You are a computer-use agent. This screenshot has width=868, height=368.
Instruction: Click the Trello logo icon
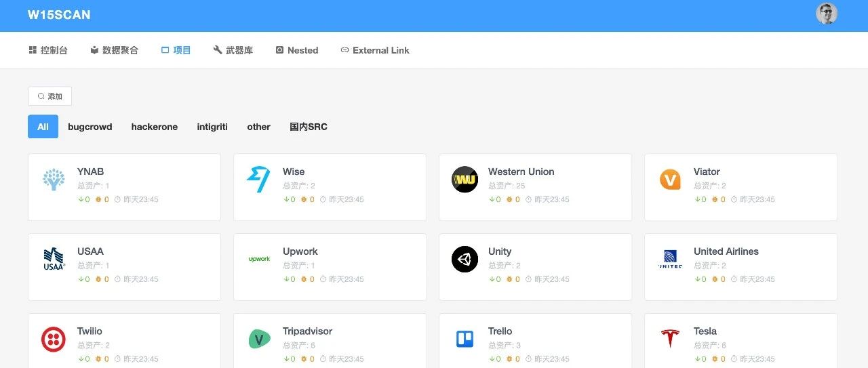tap(465, 339)
